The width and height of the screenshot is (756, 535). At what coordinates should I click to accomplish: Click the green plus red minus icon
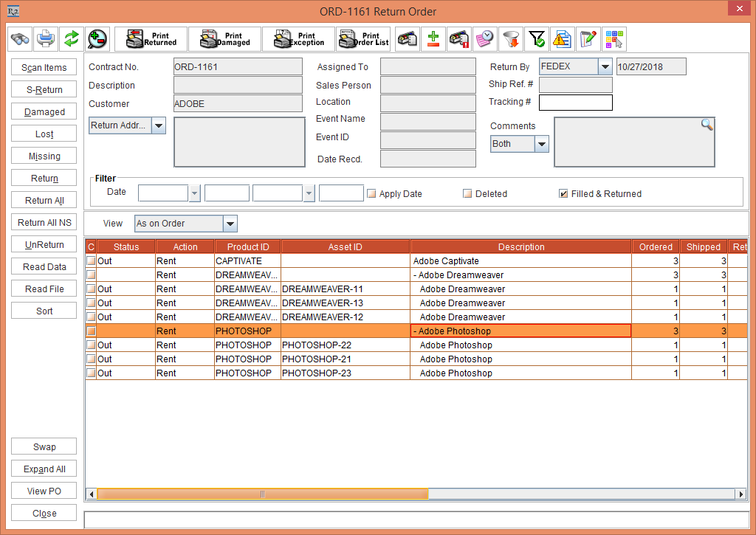pos(433,38)
